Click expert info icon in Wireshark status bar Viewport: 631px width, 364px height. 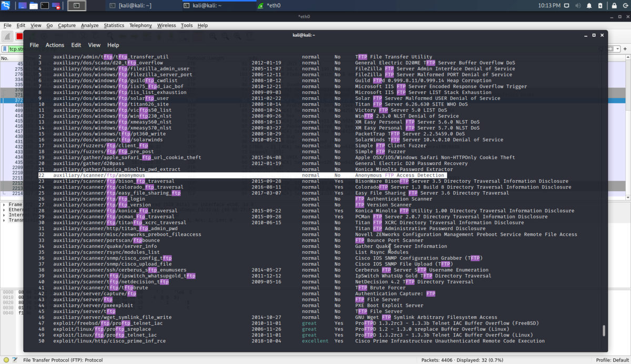point(6,360)
